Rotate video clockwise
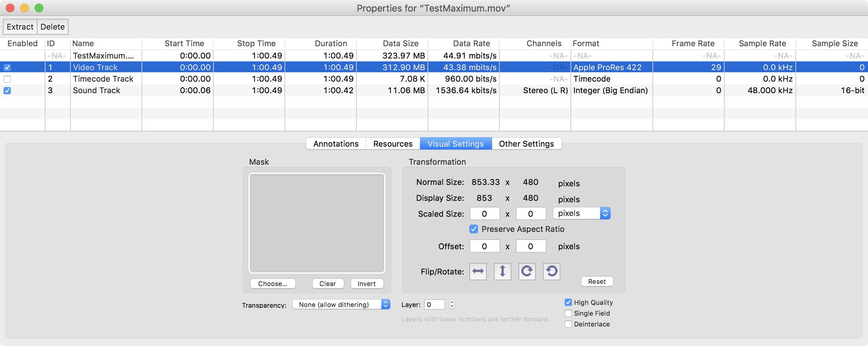 (527, 271)
